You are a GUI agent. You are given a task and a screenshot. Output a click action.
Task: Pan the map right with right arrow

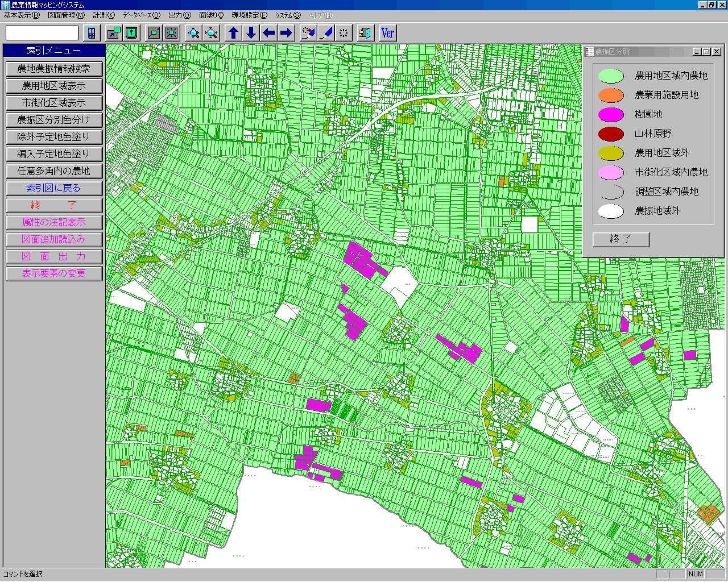286,33
